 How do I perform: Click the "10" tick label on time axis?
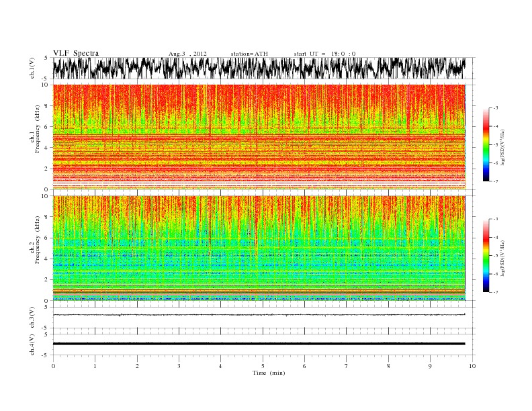coord(472,366)
